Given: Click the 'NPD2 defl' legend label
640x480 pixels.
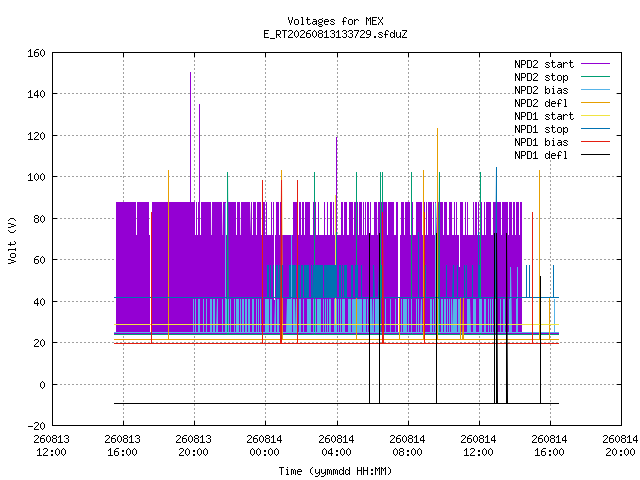Looking at the screenshot, I should pos(541,103).
